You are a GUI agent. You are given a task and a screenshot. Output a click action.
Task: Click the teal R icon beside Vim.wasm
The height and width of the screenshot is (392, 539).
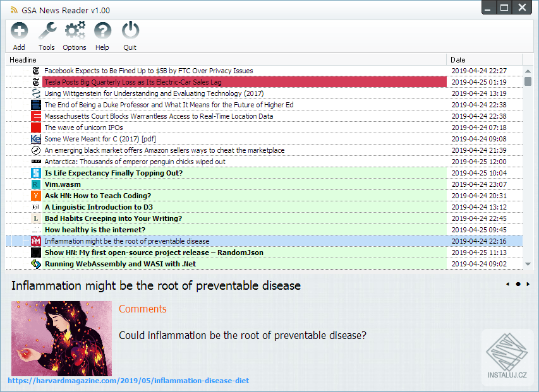(x=36, y=184)
